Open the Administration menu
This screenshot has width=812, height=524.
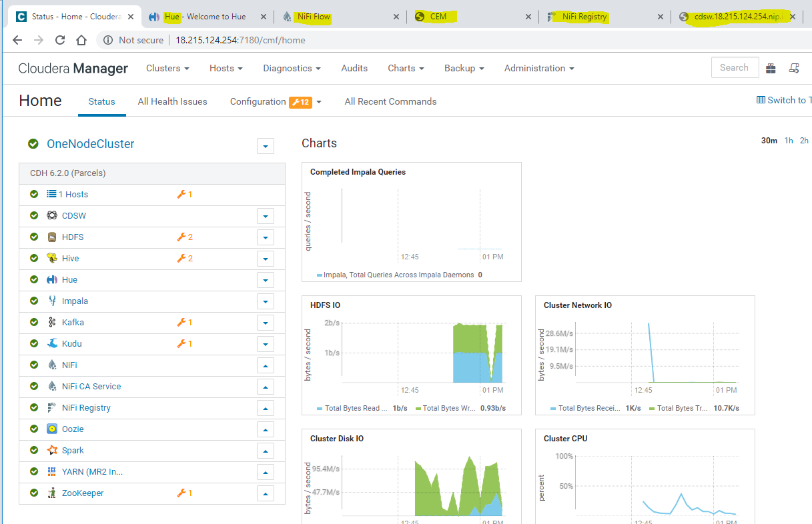[x=539, y=68]
